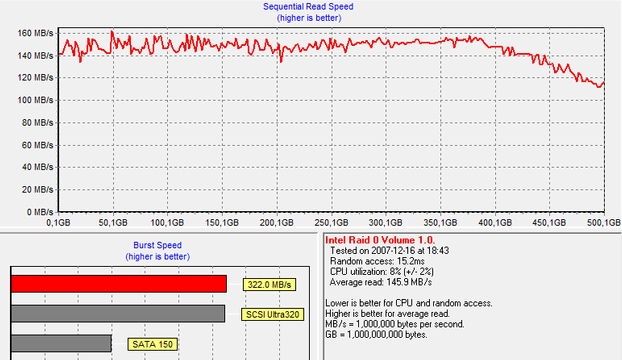Click the 250,1GB axis label
Screen dimensions: 622x360
point(331,222)
